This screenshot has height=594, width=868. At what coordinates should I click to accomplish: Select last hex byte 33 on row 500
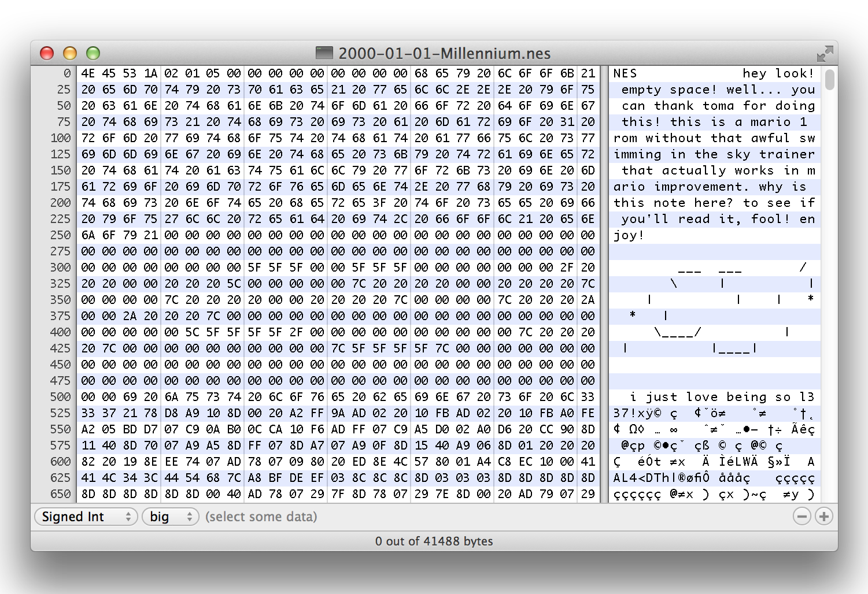click(588, 397)
